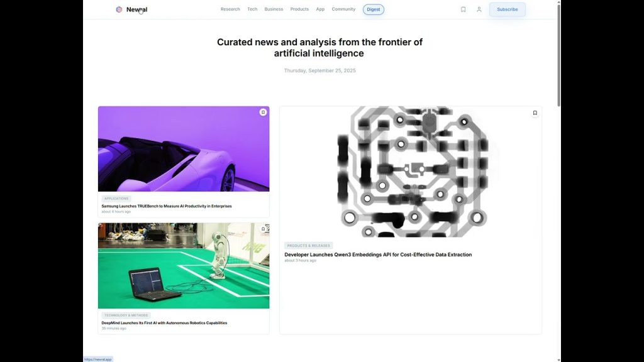Click the purple convertible car image
The height and width of the screenshot is (362, 644).
click(x=184, y=149)
